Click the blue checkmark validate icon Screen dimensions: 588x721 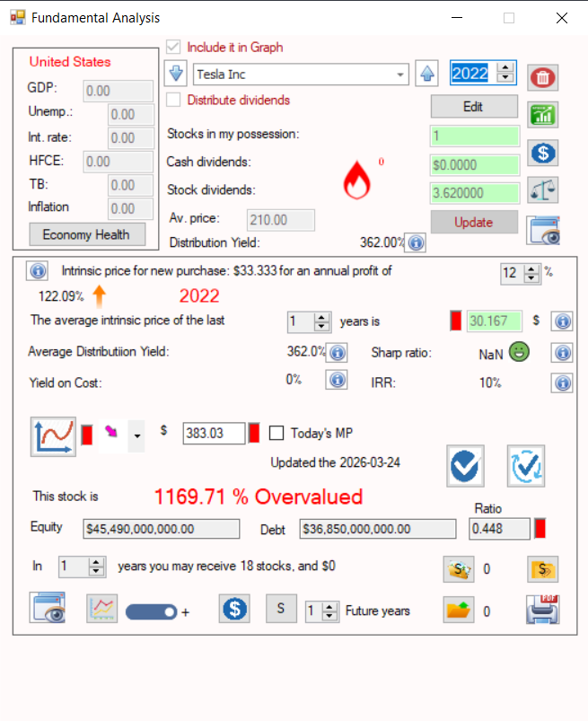pos(465,466)
